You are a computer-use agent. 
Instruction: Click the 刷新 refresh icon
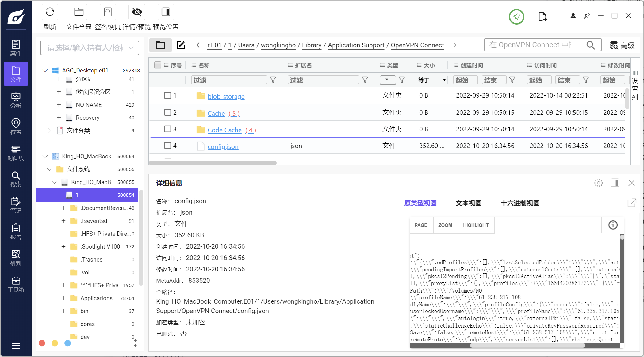[x=50, y=12]
